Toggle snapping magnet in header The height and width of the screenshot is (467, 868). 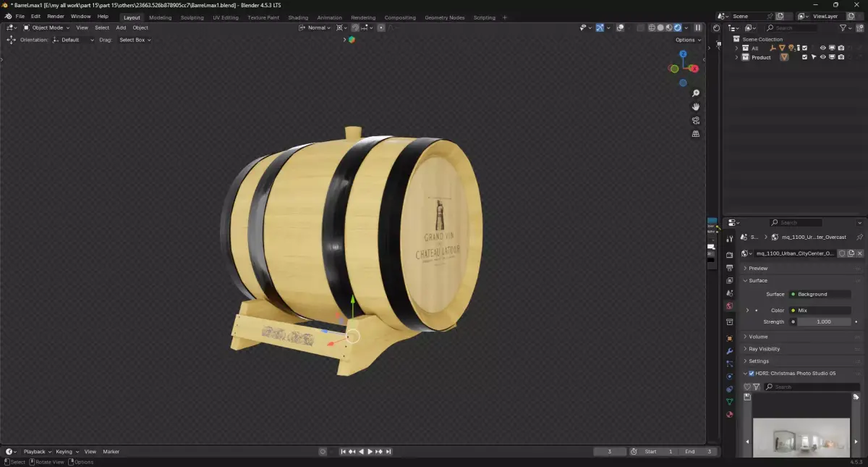click(355, 28)
